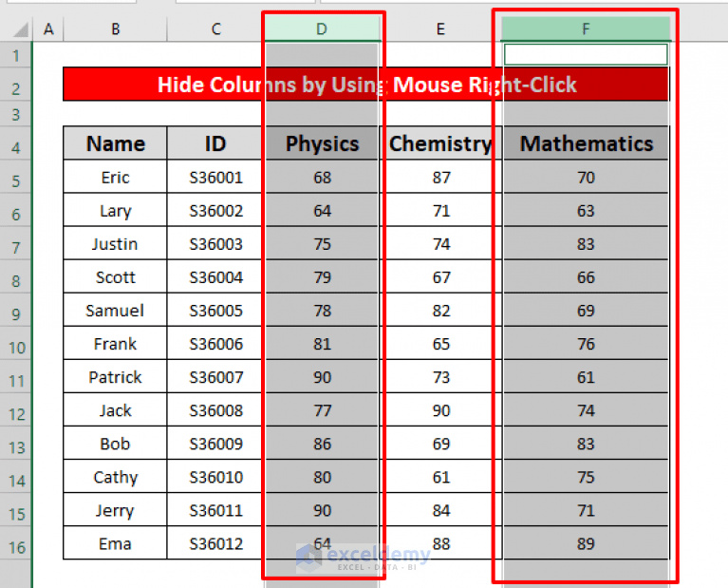728x588 pixels.
Task: Click Jack's Physics score 77
Action: [322, 410]
